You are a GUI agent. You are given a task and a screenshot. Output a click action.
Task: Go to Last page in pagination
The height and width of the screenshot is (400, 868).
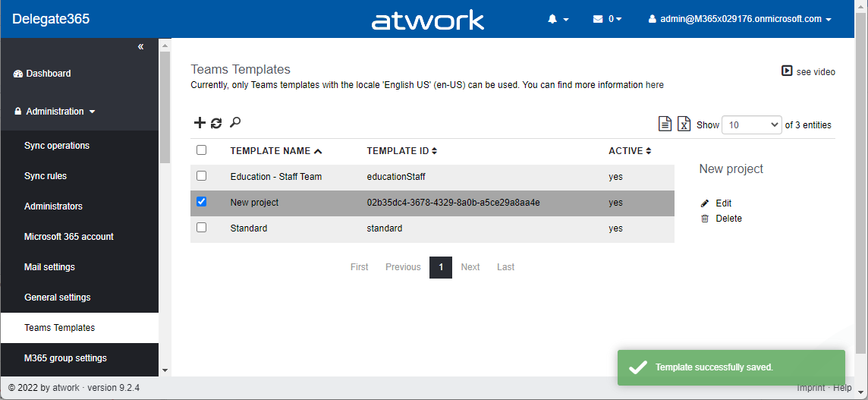[x=505, y=267]
